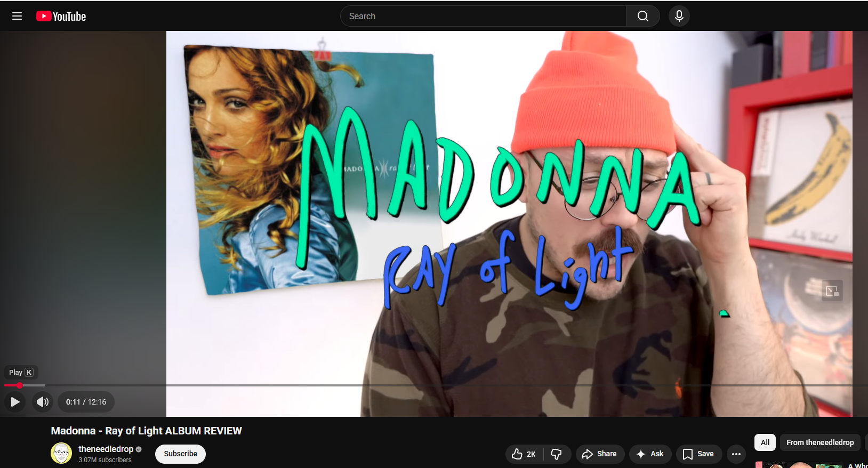868x468 pixels.
Task: Select the From theneedledrop chip
Action: point(820,442)
